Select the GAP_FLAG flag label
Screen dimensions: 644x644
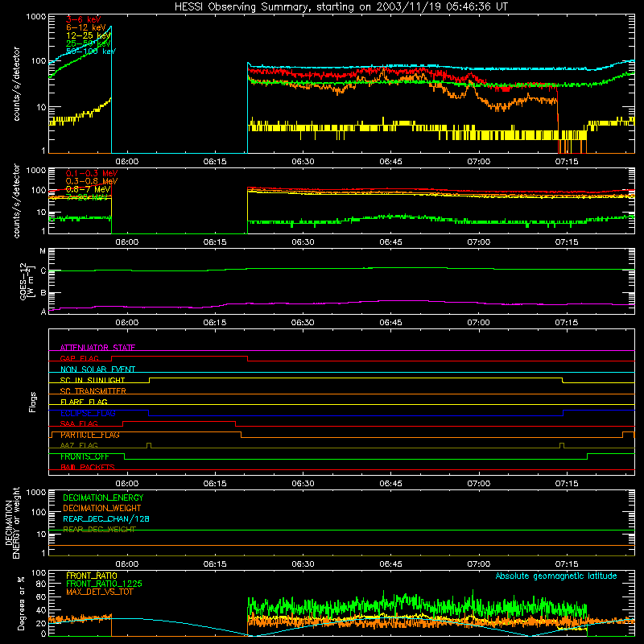pyautogui.click(x=79, y=358)
